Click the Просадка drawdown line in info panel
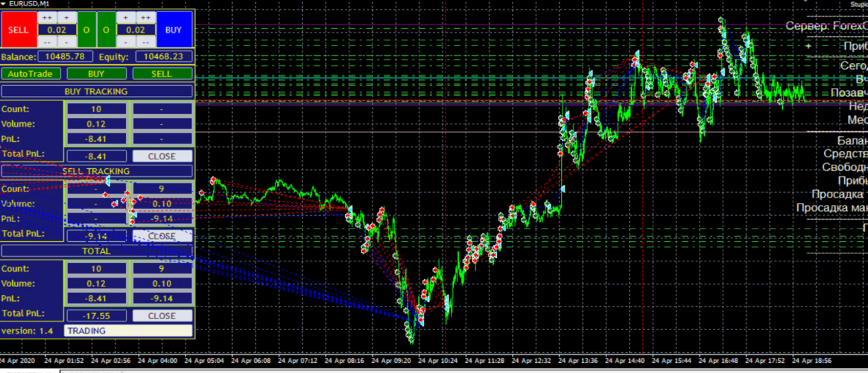The width and height of the screenshot is (868, 373). click(839, 194)
